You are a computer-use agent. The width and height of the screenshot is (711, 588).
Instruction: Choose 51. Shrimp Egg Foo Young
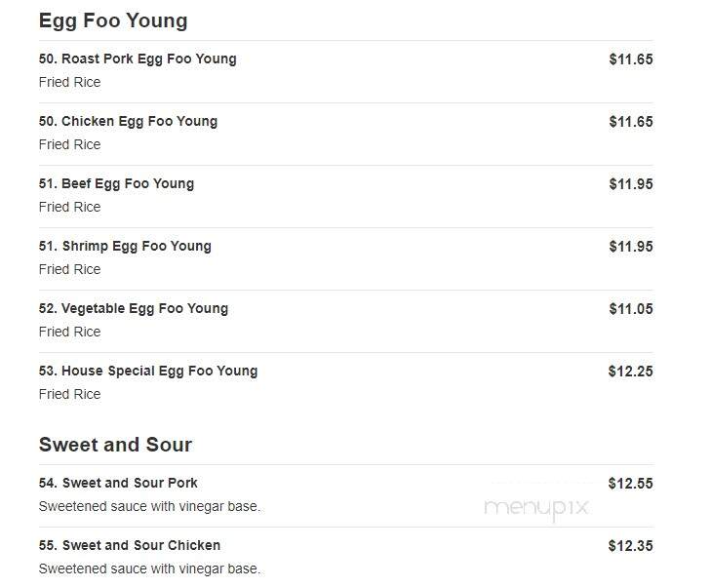(125, 246)
